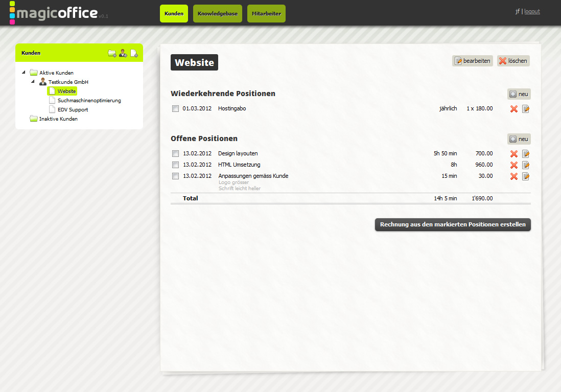561x392 pixels.
Task: Collapse the Testkunde GmbH tree arrow
Action: (x=33, y=82)
